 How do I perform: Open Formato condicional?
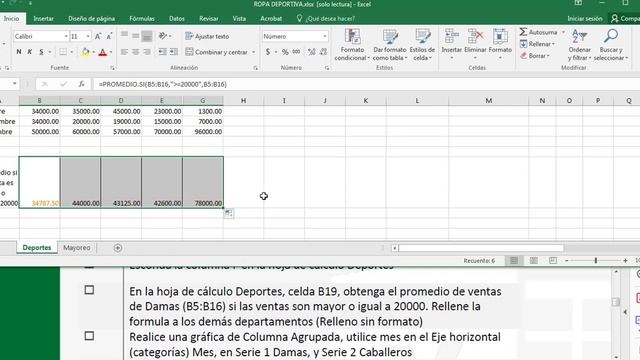pyautogui.click(x=352, y=45)
